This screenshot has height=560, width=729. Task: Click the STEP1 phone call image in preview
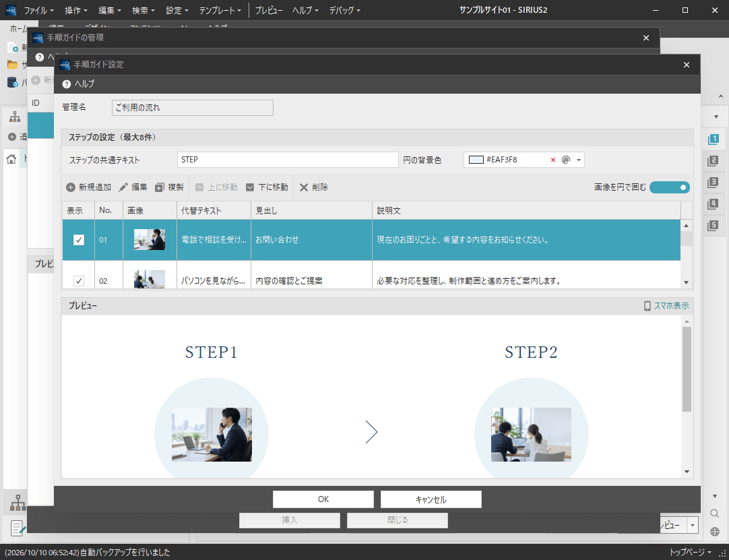pos(212,435)
